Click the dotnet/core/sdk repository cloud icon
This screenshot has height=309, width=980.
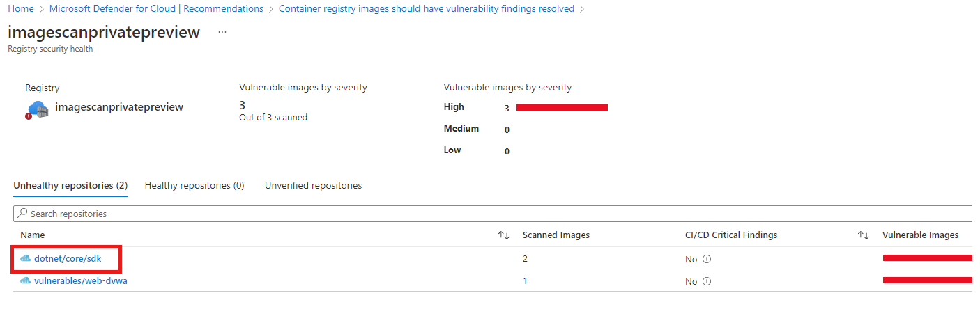point(26,259)
